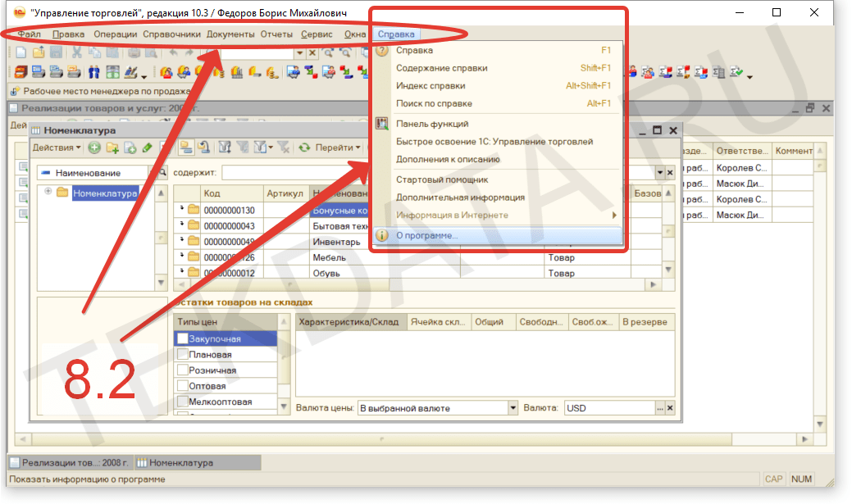
Task: Click the Open file folder icon
Action: 39,52
